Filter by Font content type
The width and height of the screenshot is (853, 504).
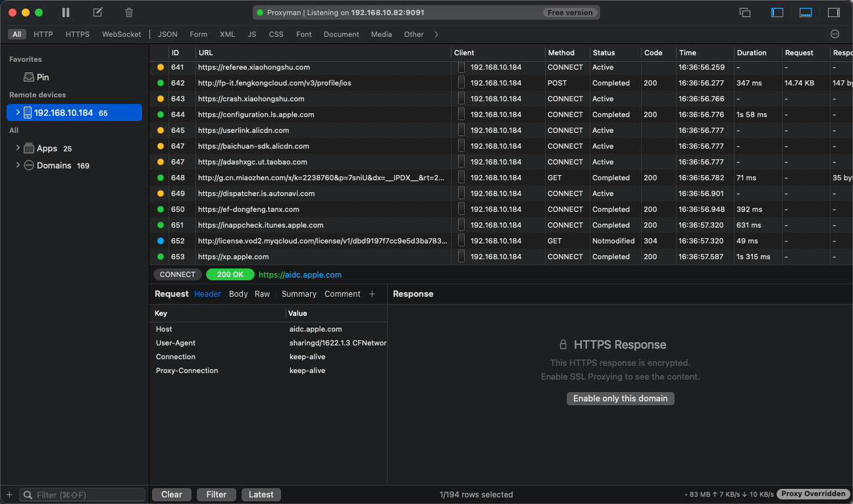click(x=304, y=34)
